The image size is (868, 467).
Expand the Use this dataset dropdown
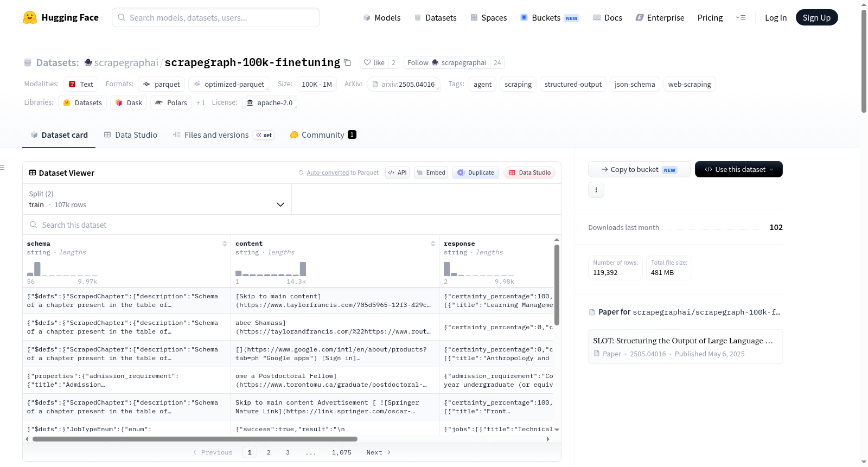point(739,169)
